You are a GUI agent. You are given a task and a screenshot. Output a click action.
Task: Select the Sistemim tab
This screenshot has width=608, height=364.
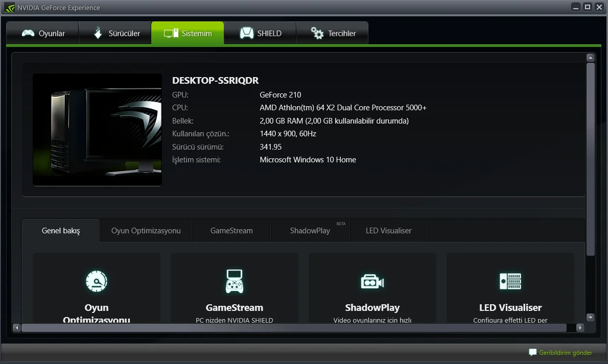(188, 33)
